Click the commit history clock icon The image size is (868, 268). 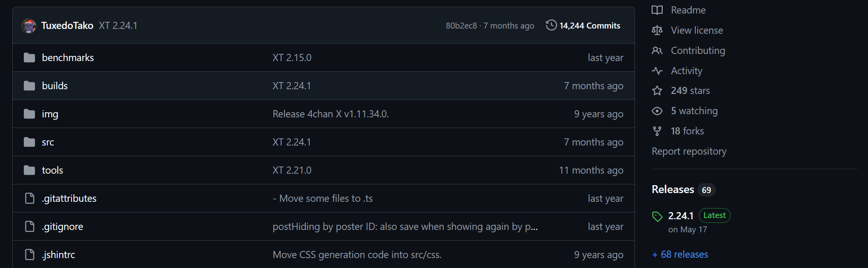(551, 25)
